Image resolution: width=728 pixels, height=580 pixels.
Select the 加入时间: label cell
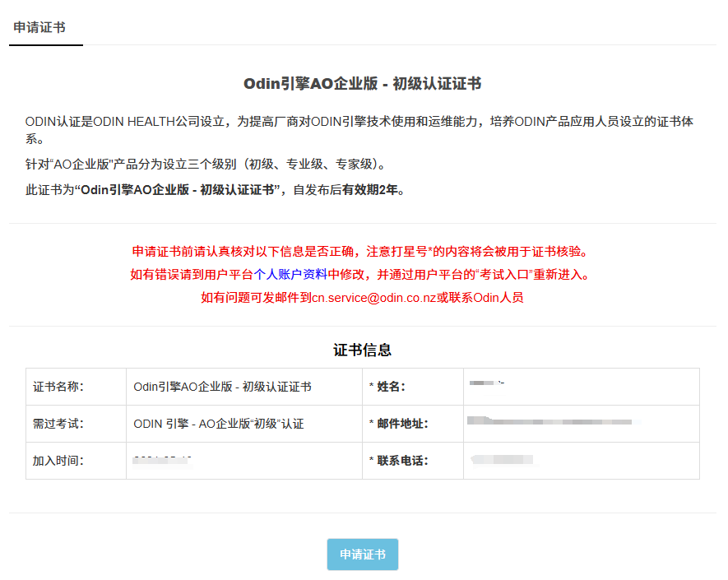77,461
